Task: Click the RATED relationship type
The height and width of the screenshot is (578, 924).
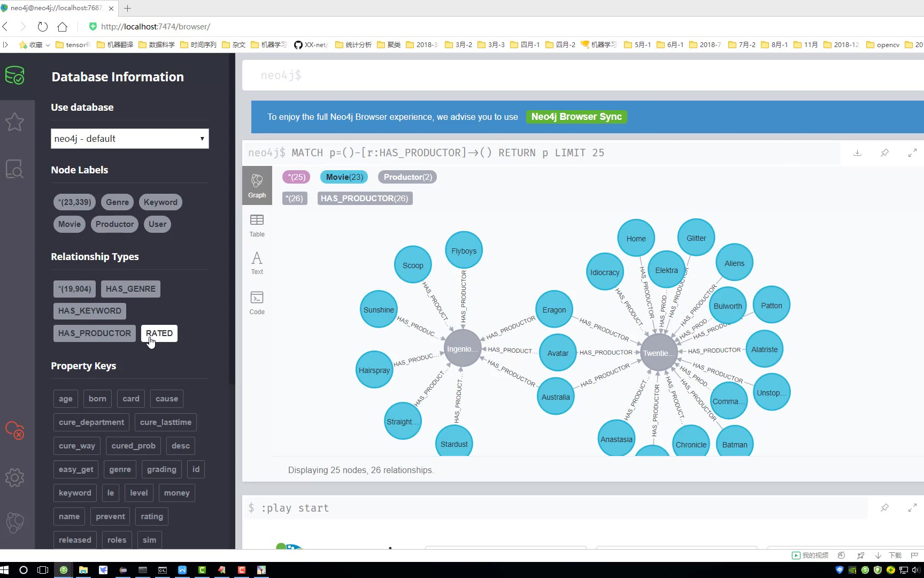Action: [x=159, y=333]
